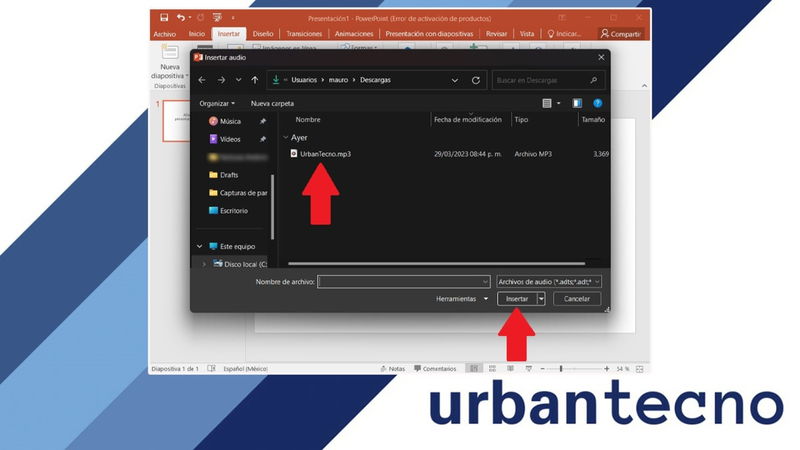Expand the Organizar menu
The height and width of the screenshot is (450, 800).
pos(217,103)
